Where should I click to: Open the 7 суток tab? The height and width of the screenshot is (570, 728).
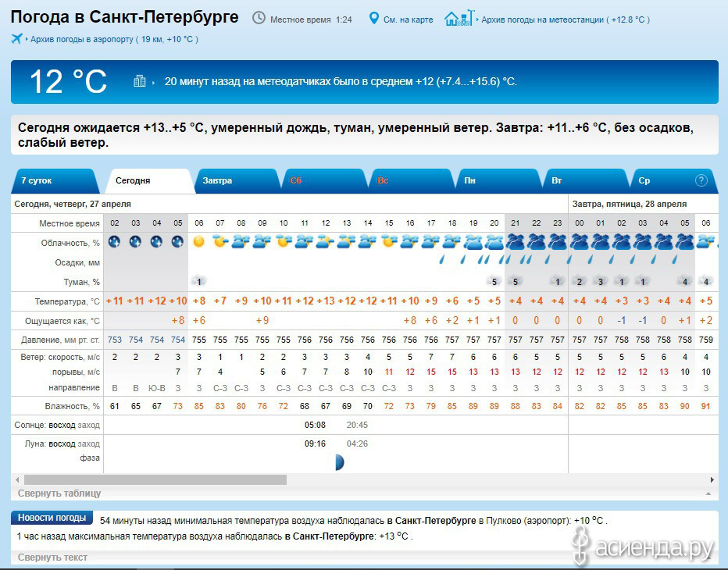pyautogui.click(x=55, y=180)
